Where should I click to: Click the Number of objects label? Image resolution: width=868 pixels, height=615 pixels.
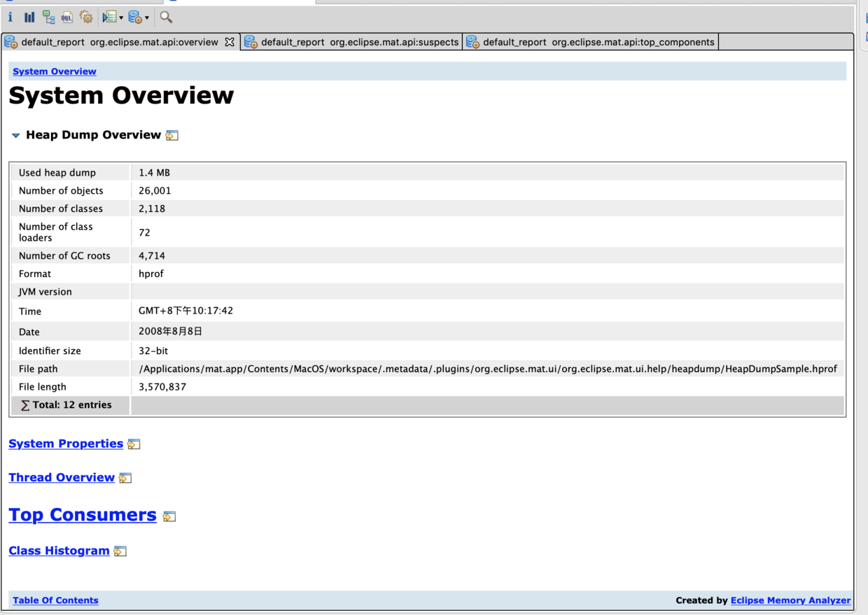click(x=61, y=190)
